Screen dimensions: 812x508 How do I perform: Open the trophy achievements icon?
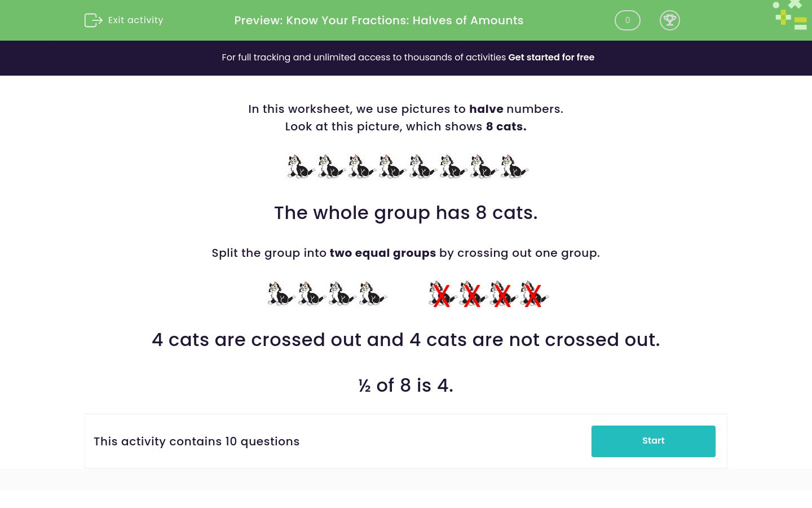[670, 20]
